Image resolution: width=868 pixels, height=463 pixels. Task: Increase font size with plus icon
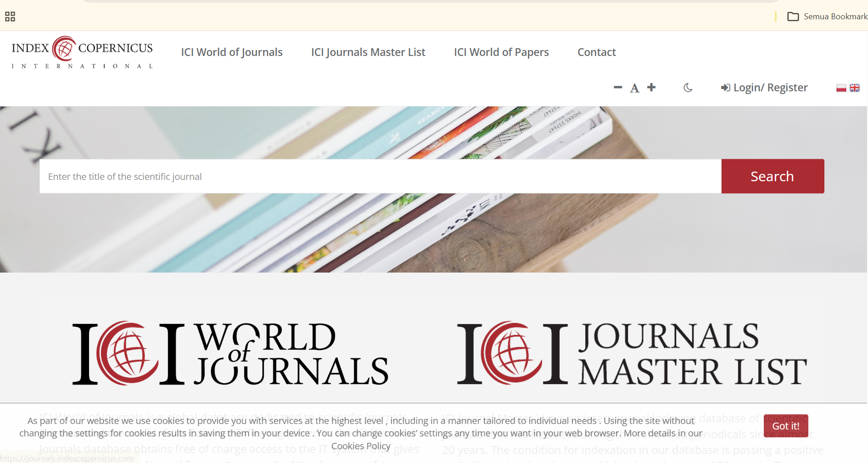651,87
